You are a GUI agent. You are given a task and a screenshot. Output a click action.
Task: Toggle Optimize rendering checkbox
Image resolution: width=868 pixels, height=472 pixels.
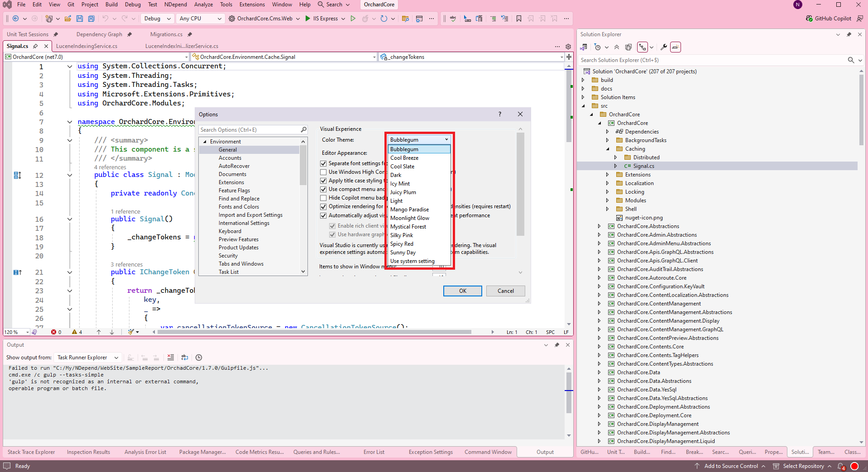click(x=323, y=206)
